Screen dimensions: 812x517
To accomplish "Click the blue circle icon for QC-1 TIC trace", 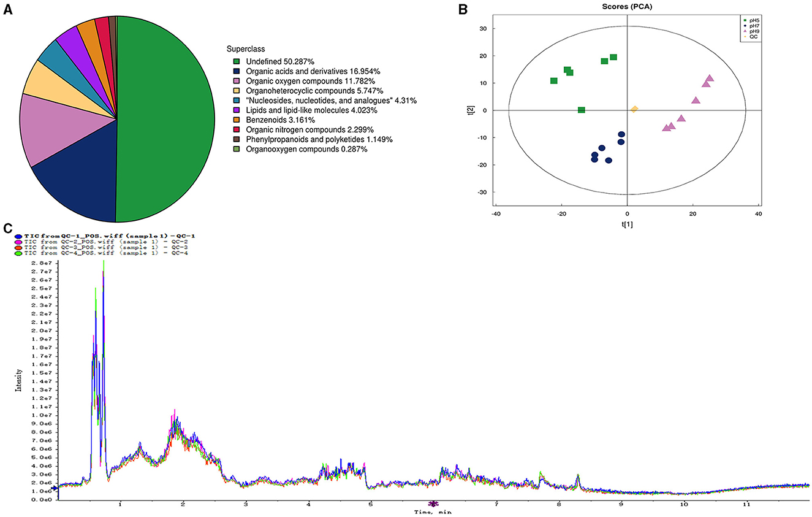I will click(18, 236).
